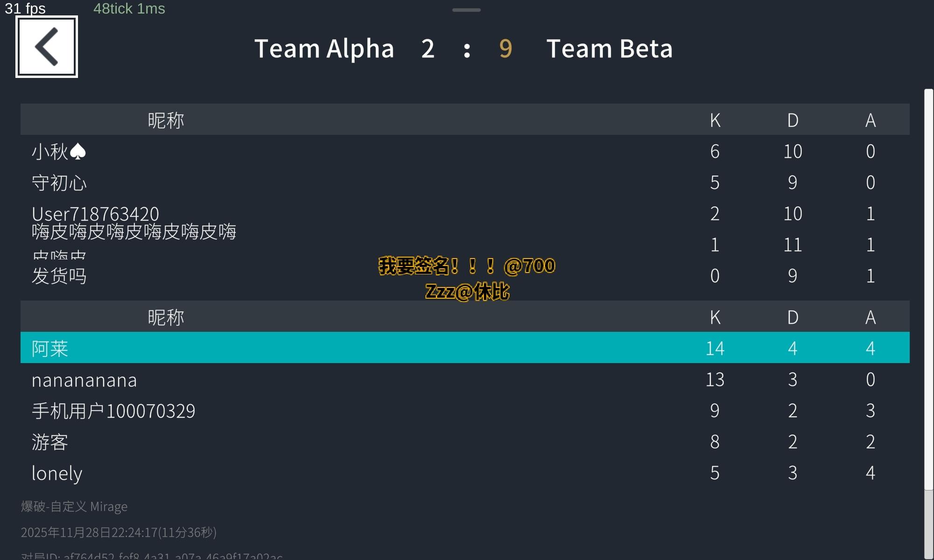
Task: Tap the drag handle at top center
Action: point(466,10)
